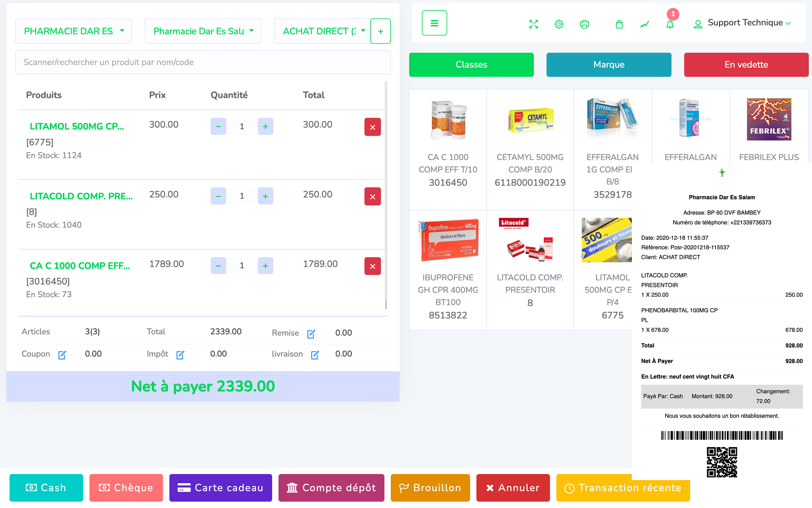Viewport: 812px width, 508px height.
Task: Decrease LITAMOL 500MG quantity
Action: (x=218, y=126)
